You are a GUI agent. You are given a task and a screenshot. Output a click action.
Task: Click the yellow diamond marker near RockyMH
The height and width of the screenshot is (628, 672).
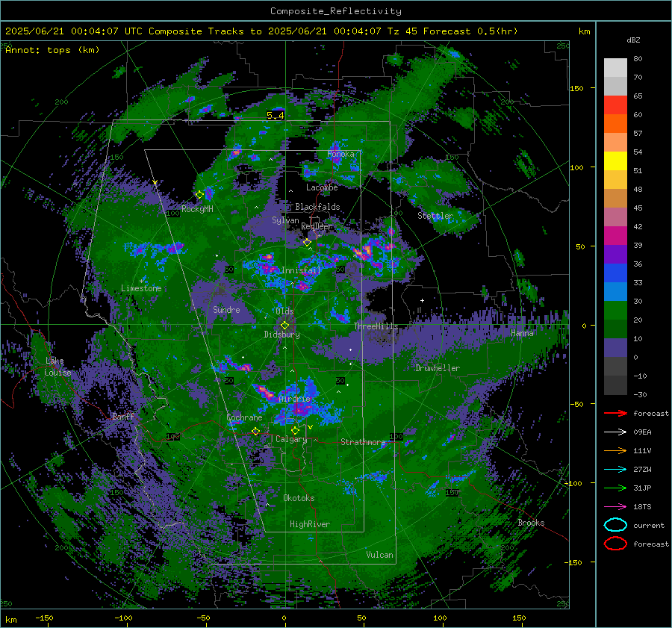[x=199, y=195]
